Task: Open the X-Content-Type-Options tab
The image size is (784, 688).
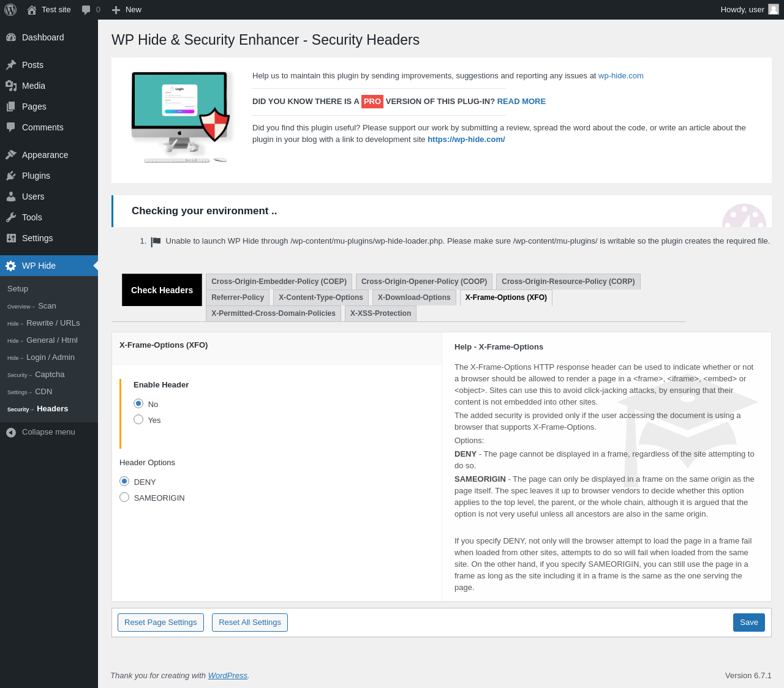Action: (321, 297)
